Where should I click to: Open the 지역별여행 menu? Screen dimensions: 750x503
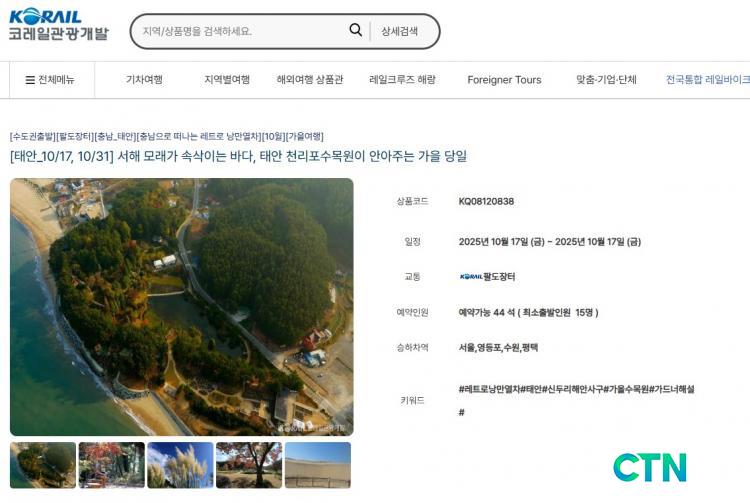coord(227,80)
